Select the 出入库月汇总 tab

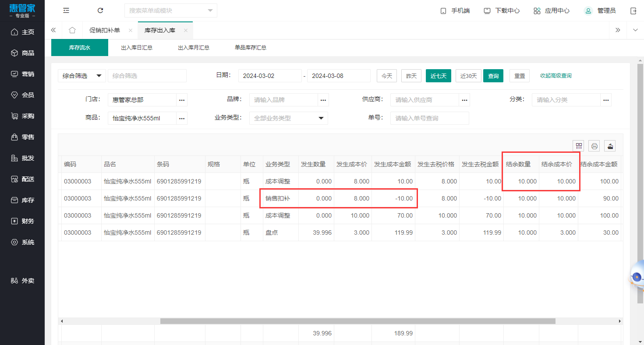pos(194,47)
